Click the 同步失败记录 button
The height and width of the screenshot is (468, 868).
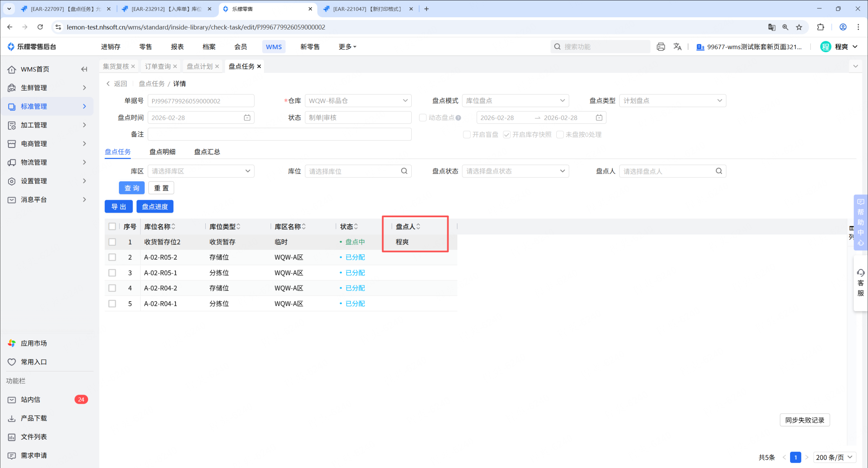point(804,420)
